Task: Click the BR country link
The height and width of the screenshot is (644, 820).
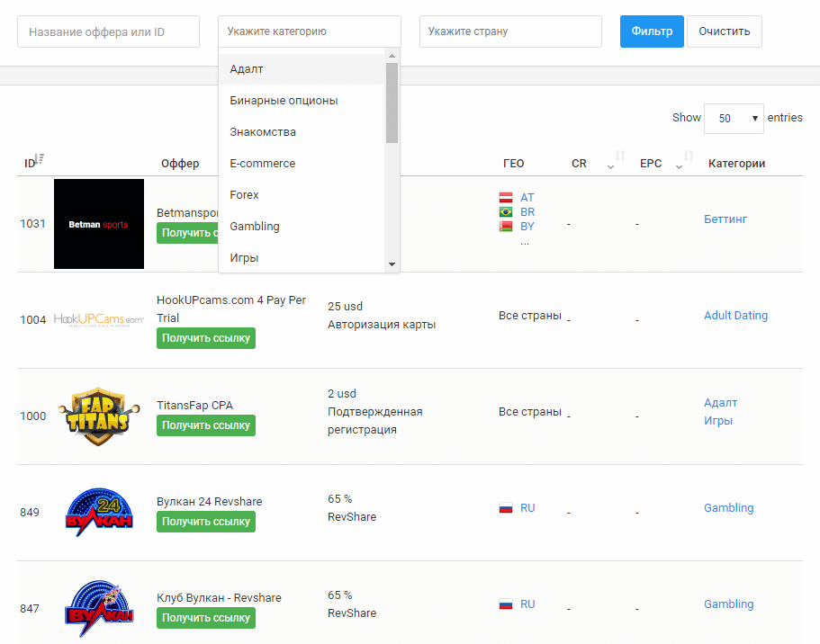Action: [x=527, y=211]
